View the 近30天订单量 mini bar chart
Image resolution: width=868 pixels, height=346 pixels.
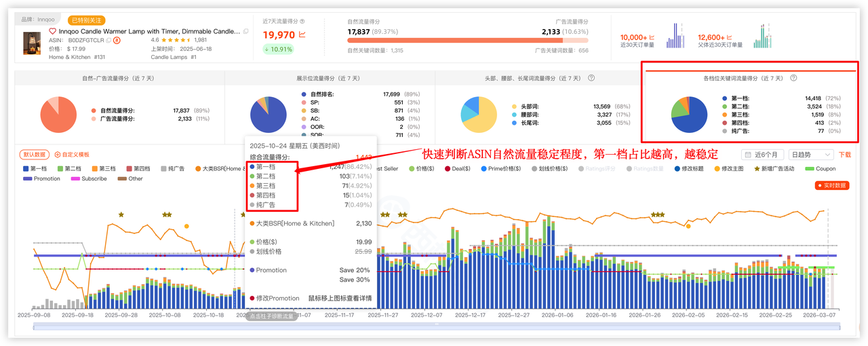(x=676, y=36)
